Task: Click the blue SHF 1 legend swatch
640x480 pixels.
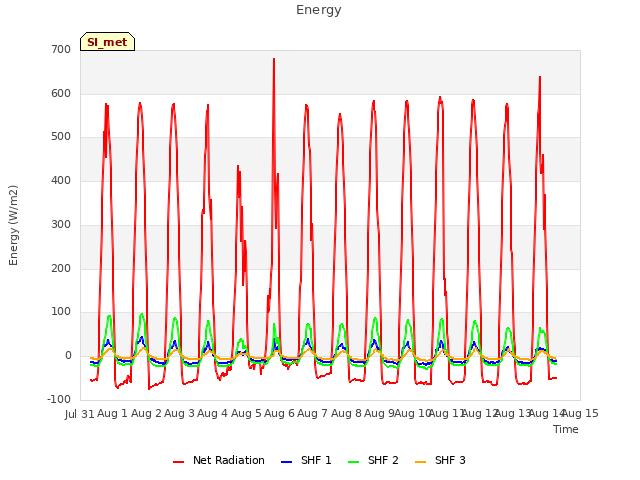Action: coord(287,462)
